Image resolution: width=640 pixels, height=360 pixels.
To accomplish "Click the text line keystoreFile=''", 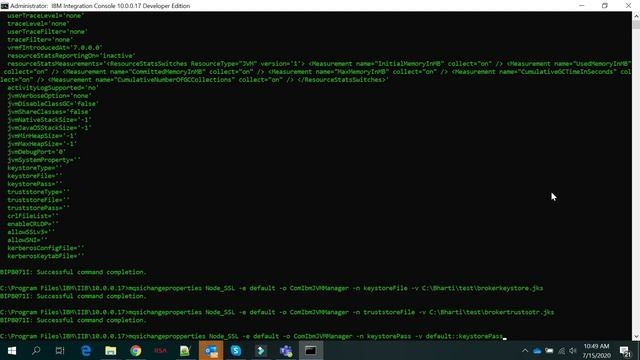I will pyautogui.click(x=35, y=176).
